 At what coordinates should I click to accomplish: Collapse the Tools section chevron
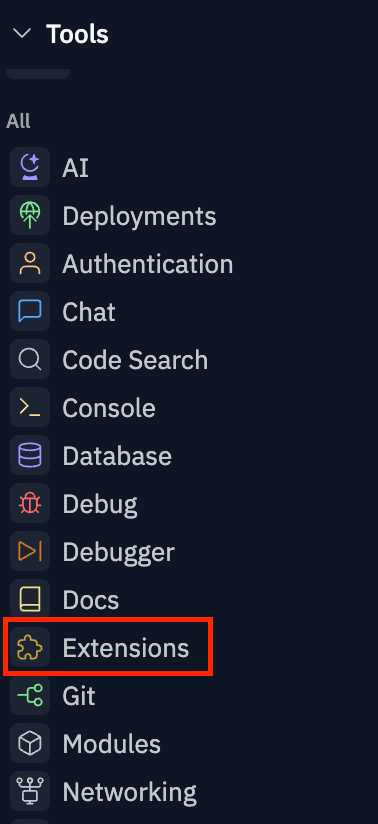(22, 34)
